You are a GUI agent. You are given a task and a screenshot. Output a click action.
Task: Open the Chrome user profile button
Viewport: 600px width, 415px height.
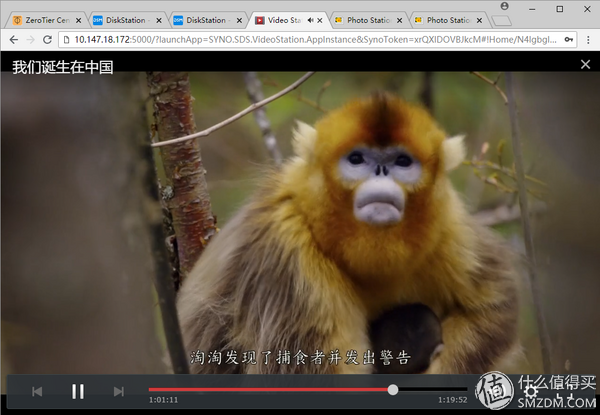(x=504, y=7)
